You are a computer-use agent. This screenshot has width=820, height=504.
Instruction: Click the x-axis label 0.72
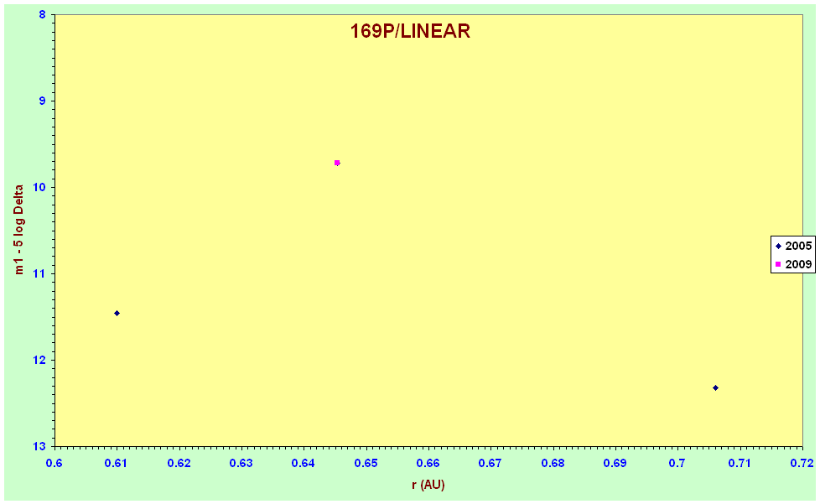(x=802, y=463)
